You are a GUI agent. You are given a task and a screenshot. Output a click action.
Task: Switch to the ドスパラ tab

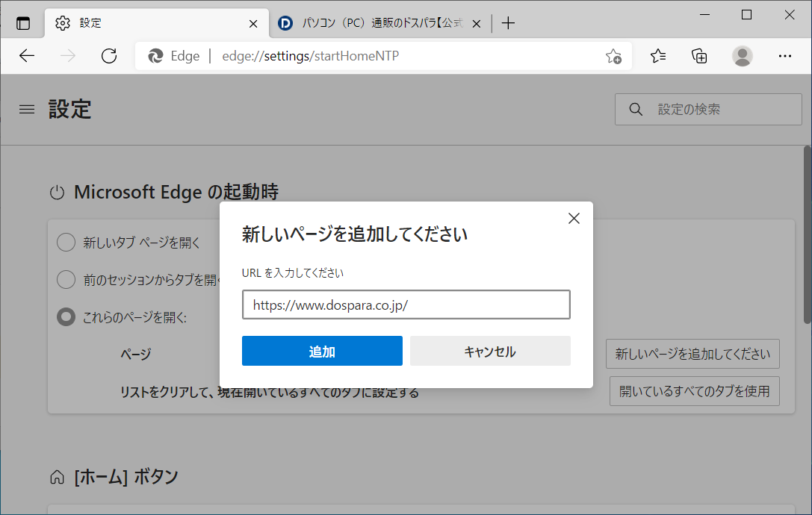click(x=381, y=23)
